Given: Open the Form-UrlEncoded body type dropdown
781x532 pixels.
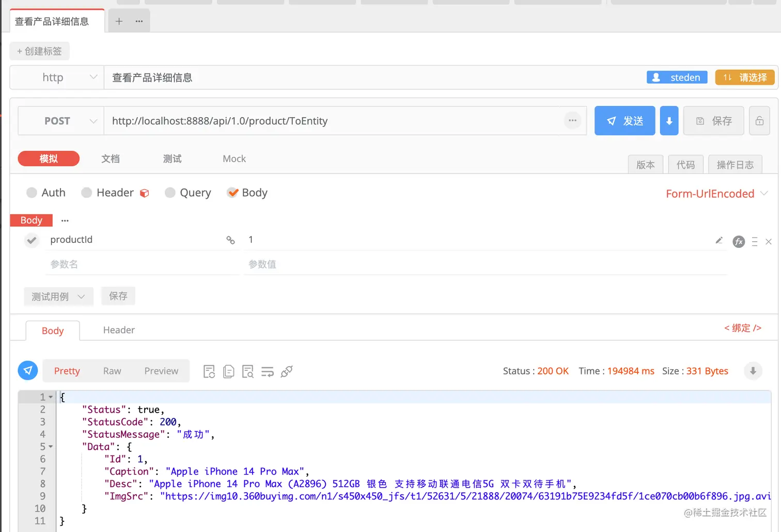Looking at the screenshot, I should pyautogui.click(x=717, y=194).
